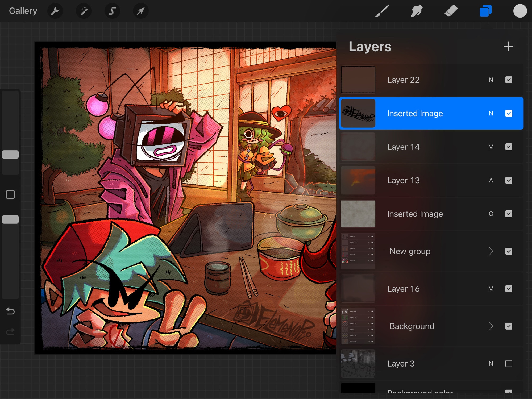Activate the Transform arrow tool
The image size is (532, 399).
[x=141, y=11]
